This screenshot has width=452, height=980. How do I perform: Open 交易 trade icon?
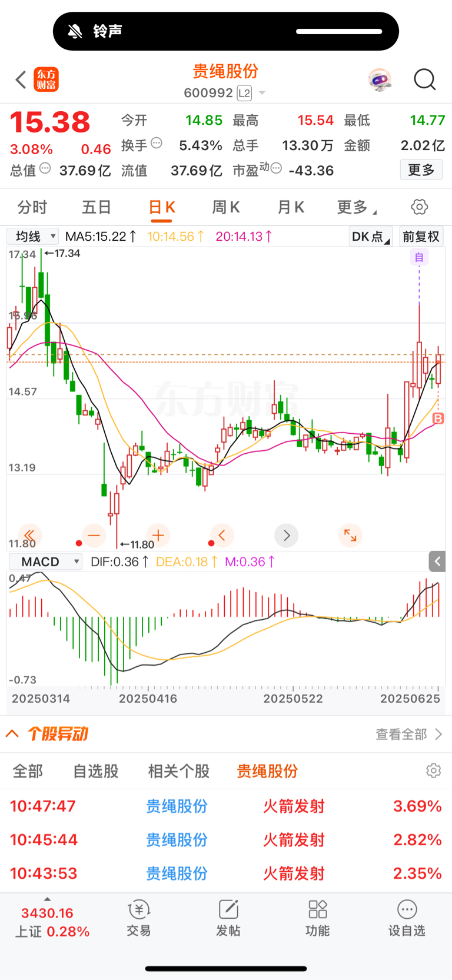[x=139, y=918]
